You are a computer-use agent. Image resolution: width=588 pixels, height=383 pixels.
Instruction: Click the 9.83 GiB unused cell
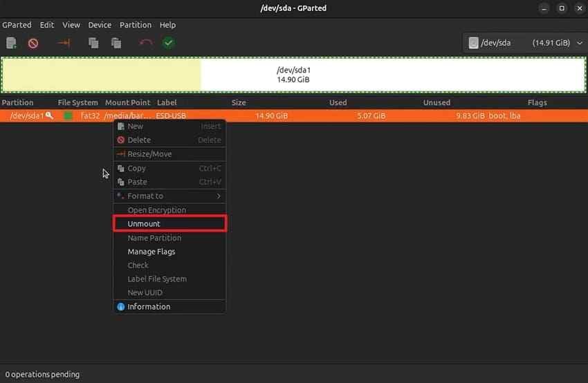tap(470, 116)
